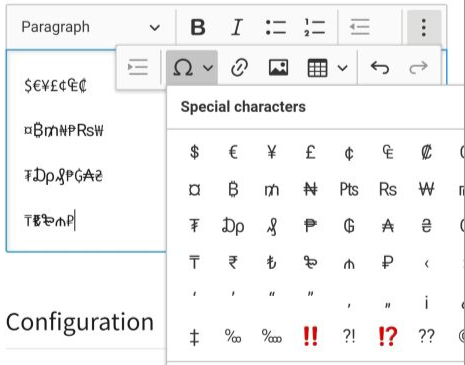
Task: Insert the per ten thousand sign
Action: point(272,337)
